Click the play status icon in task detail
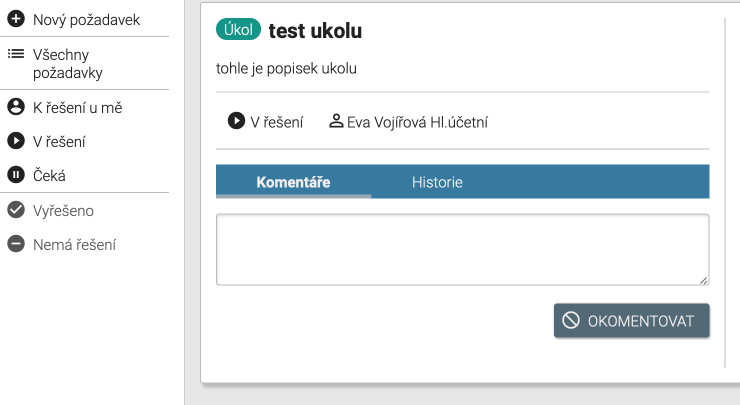Viewport: 740px width, 405px height. point(236,121)
